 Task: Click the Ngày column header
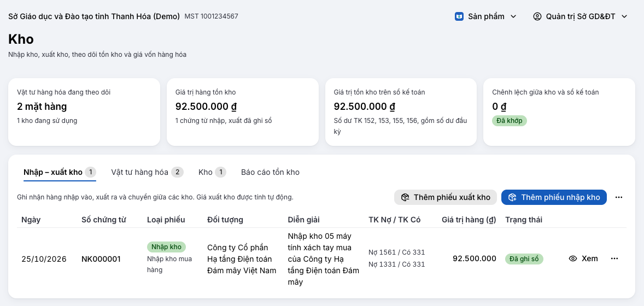point(31,220)
